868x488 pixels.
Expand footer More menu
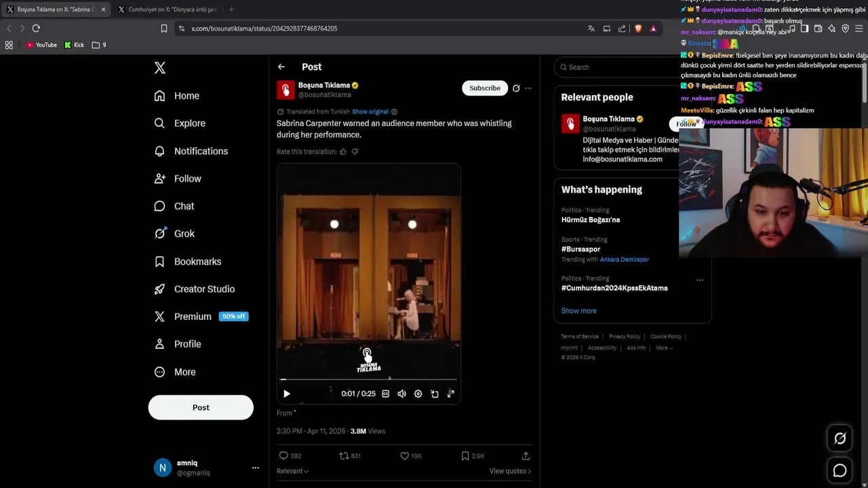664,348
